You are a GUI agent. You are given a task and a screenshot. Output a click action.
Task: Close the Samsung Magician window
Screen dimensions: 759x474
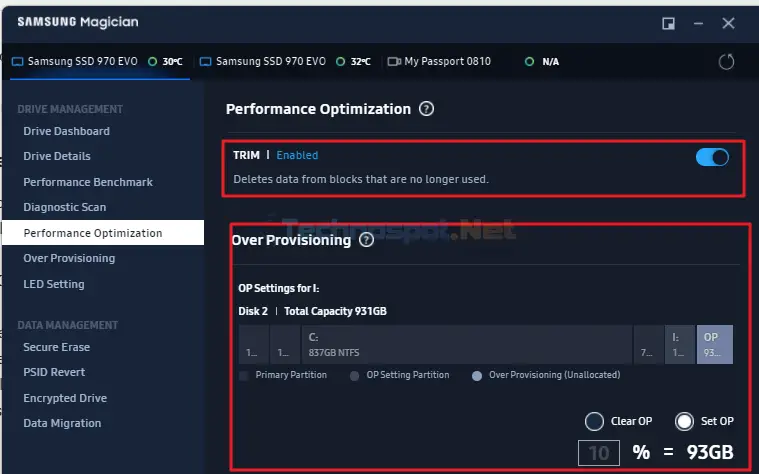(x=728, y=23)
